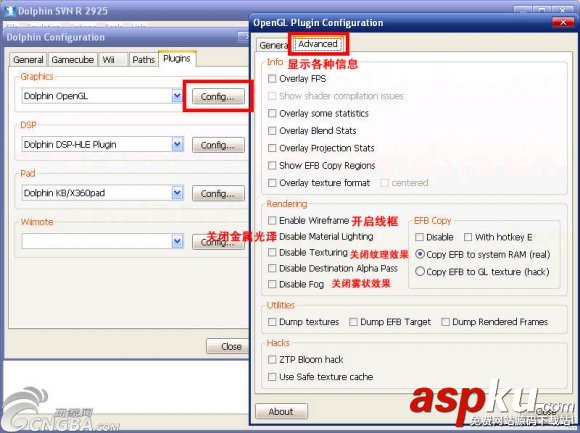Enable Overlay texture format checkbox
The height and width of the screenshot is (433, 580).
272,183
